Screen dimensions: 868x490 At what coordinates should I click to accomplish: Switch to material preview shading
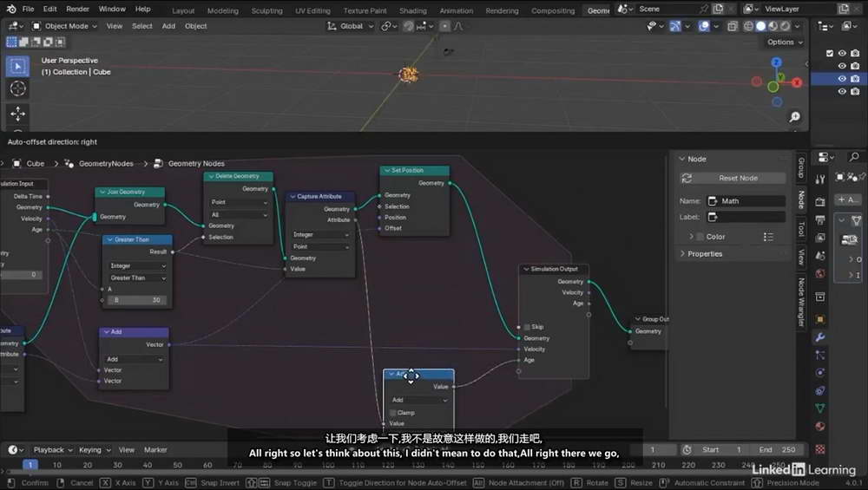click(x=773, y=26)
